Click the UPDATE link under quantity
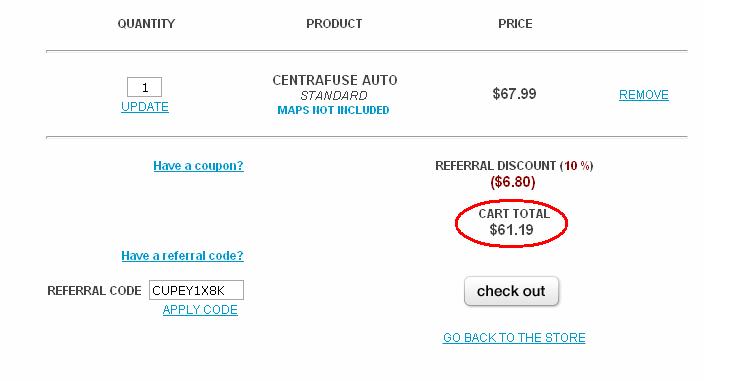 [x=145, y=107]
